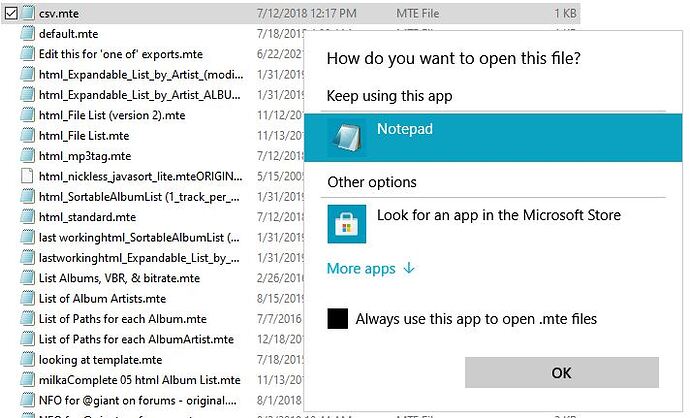This screenshot has height=418, width=690.
Task: Tick 'Always use this app to open .mte files'
Action: point(338,319)
